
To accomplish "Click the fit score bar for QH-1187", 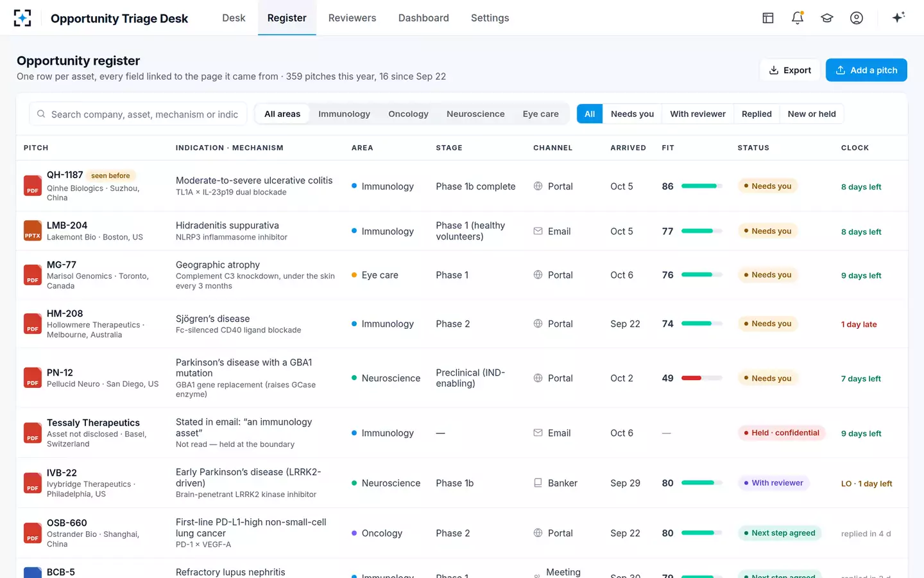I will [701, 186].
